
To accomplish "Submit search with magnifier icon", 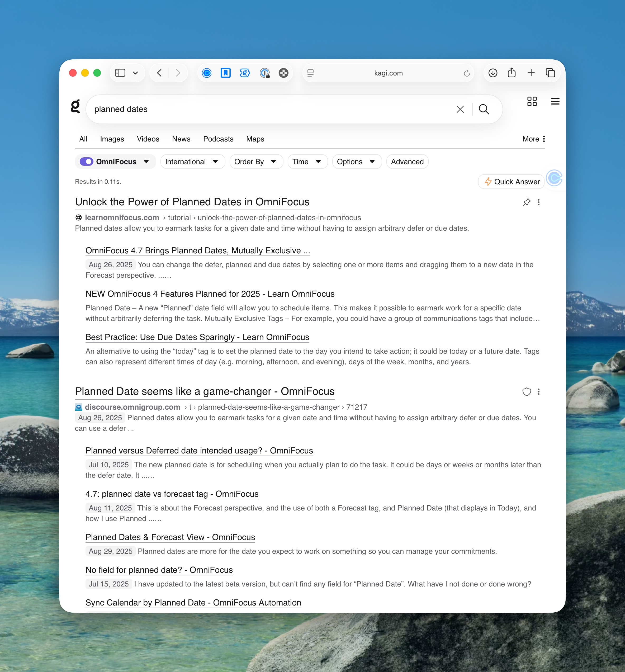I will point(484,109).
